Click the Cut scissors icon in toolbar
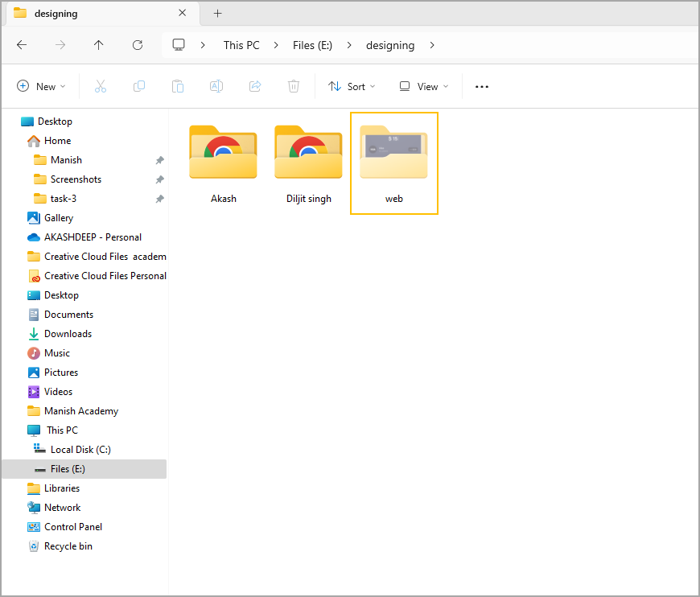This screenshot has width=700, height=597. pos(101,86)
